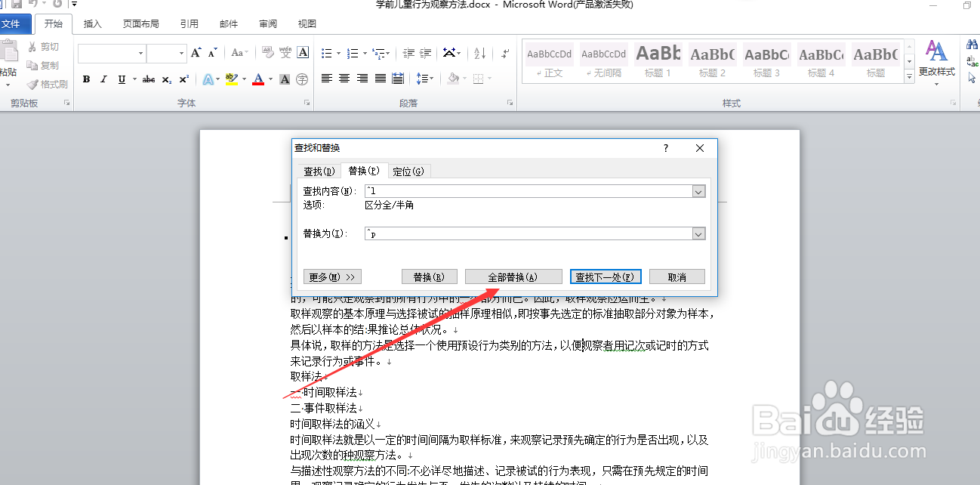Click the Text Effects glowing A
Viewport: 980px width, 485px height.
[208, 79]
